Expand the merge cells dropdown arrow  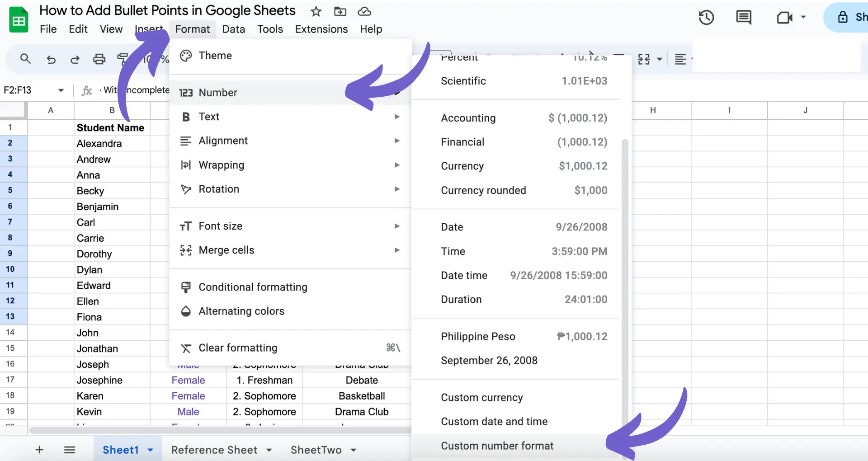(659, 59)
